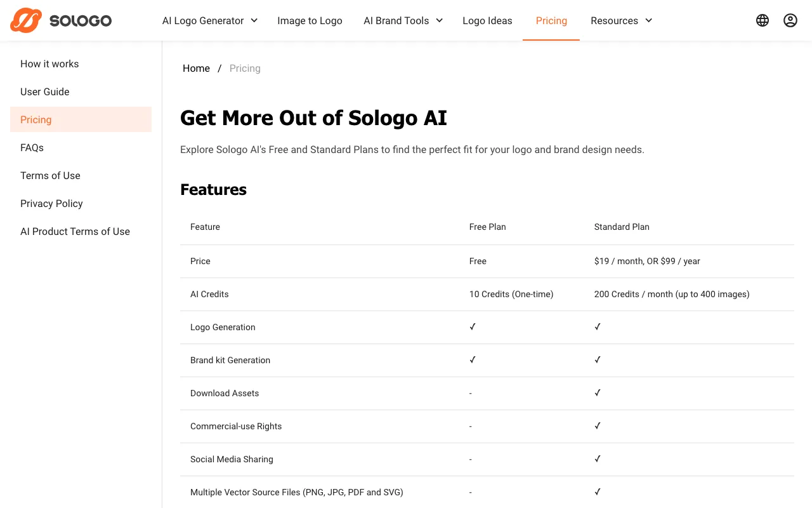Expand the Resources dropdown arrow
The width and height of the screenshot is (812, 508).
coord(648,20)
